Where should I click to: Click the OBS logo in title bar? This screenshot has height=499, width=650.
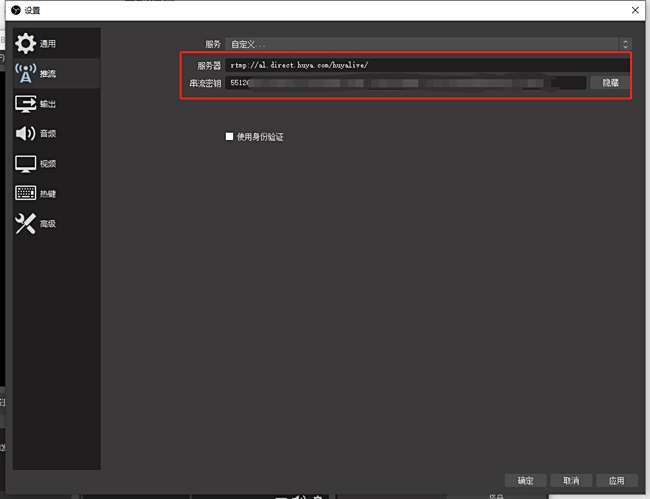[16, 10]
